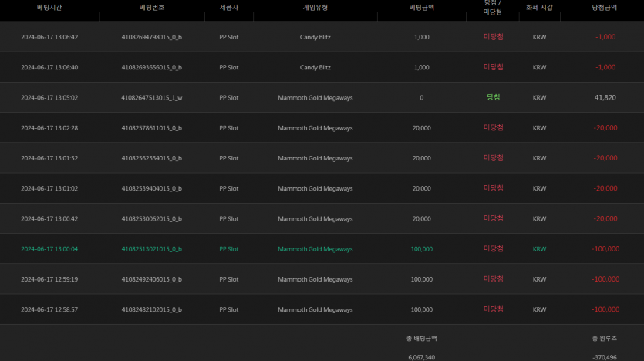Screen dimensions: 644x361
Task: Click the 베팅번호 column header
Action: (152, 8)
